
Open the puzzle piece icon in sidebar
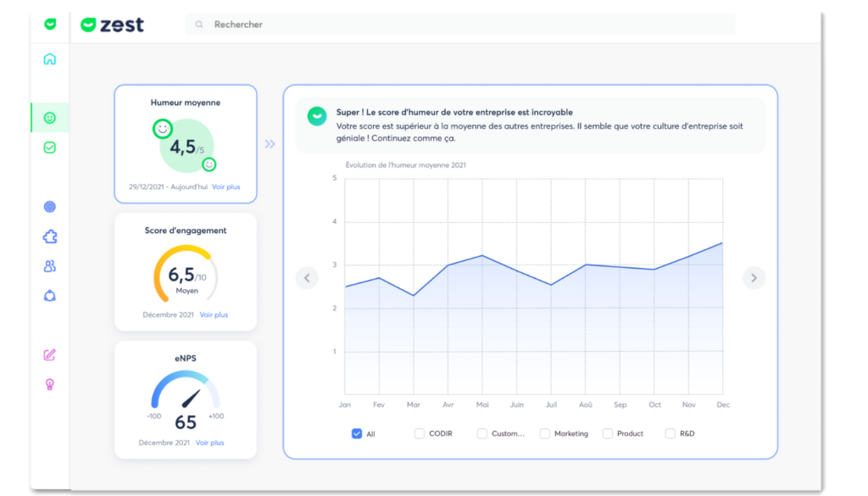pos(50,237)
